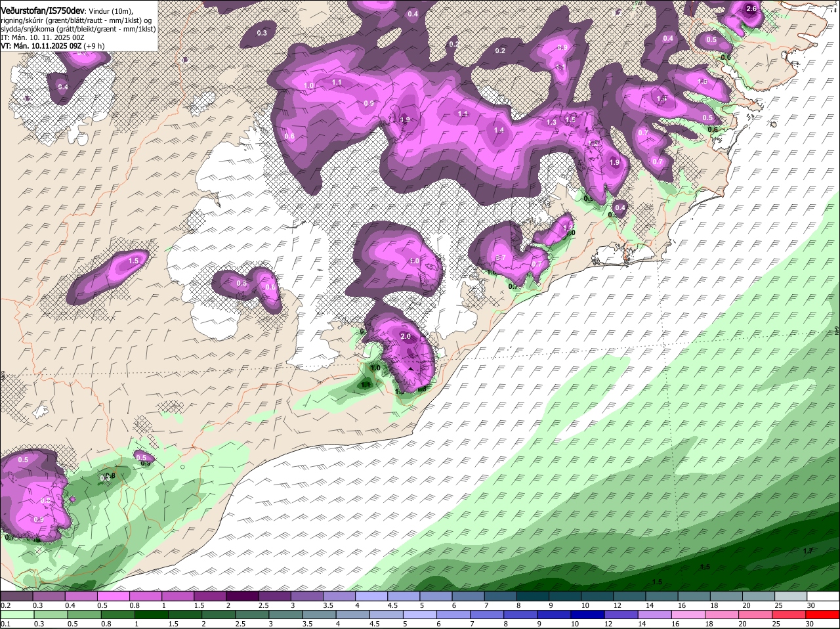Click the 1.3 snowfall value on the map

click(x=551, y=122)
